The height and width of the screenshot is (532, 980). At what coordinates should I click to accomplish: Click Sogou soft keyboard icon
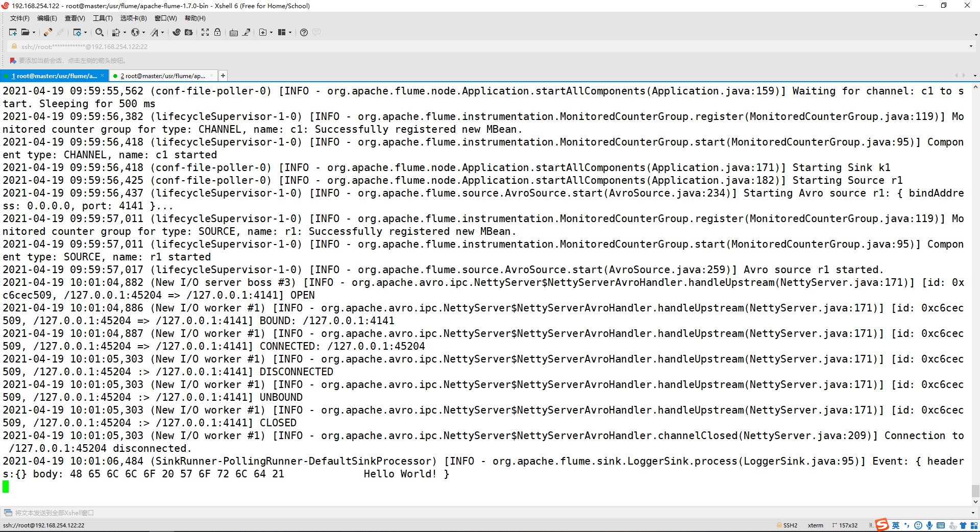941,525
